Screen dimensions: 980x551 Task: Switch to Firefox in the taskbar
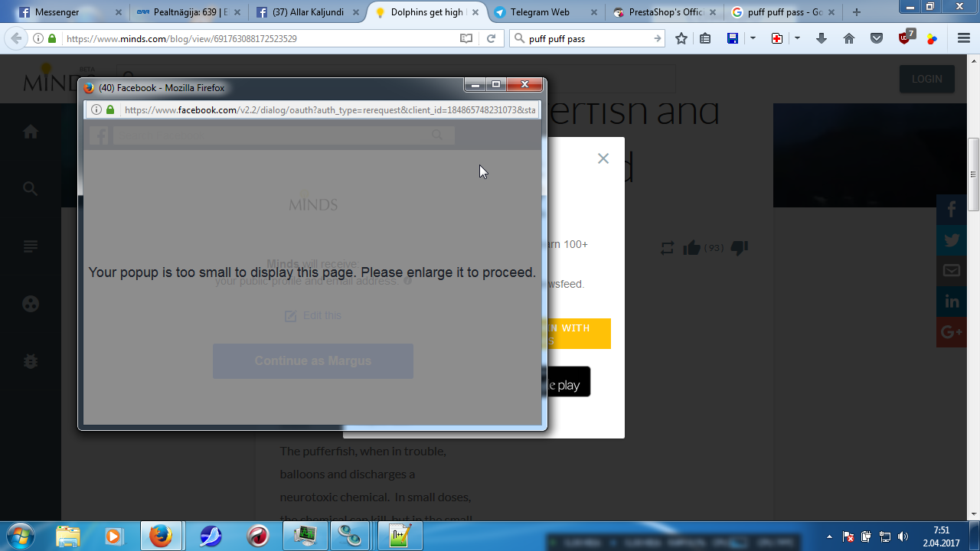[161, 536]
